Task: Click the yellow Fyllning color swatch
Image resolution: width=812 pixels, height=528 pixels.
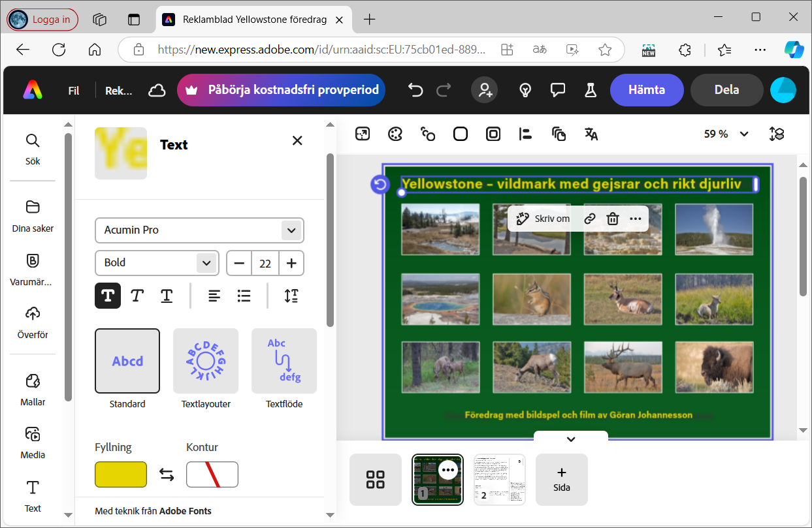Action: (121, 474)
